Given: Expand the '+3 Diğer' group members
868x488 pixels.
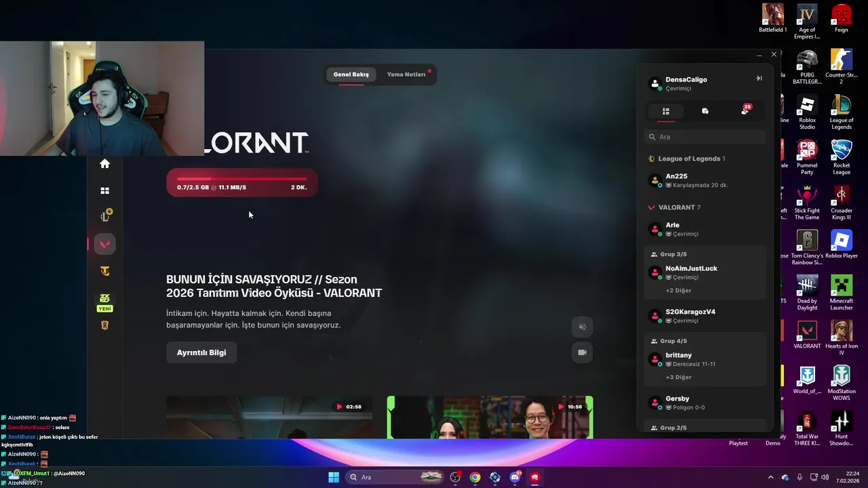Looking at the screenshot, I should tap(679, 377).
